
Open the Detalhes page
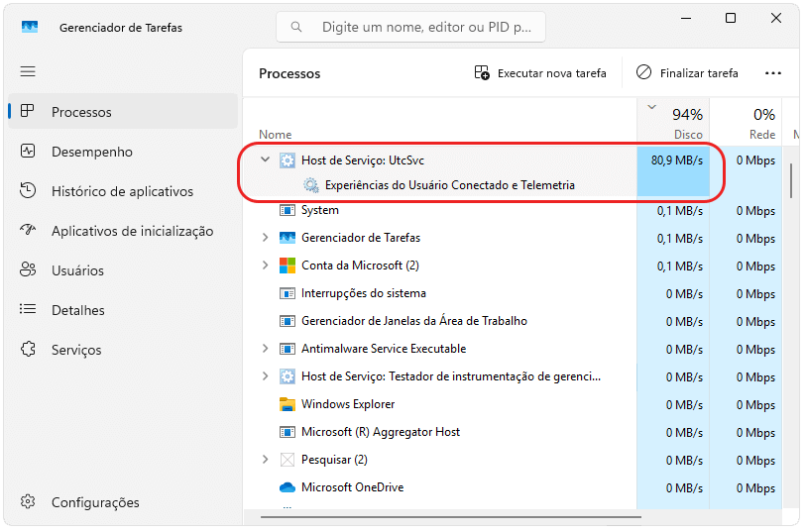pyautogui.click(x=123, y=310)
